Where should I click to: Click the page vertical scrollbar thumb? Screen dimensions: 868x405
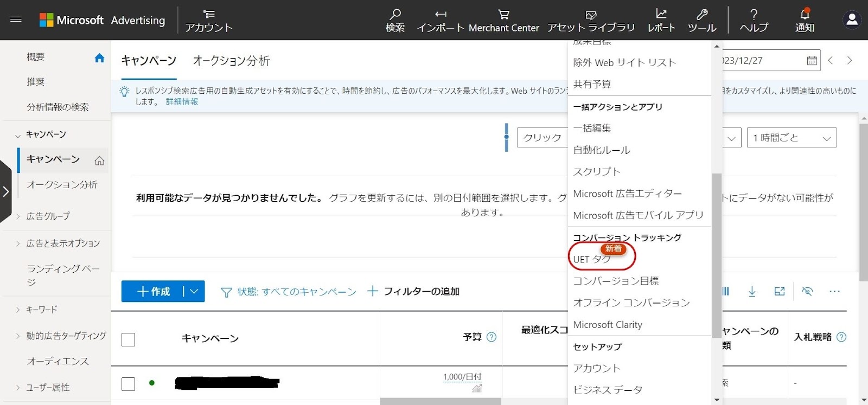[864, 202]
